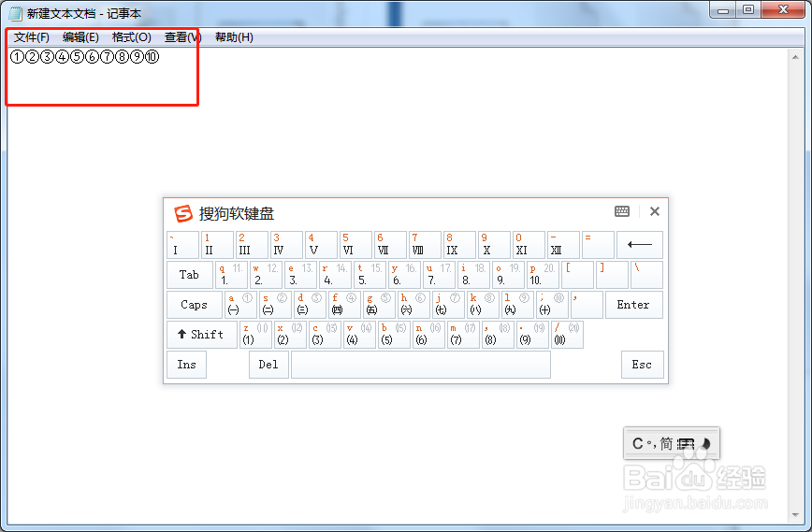Tap the 2 key showing Ⅲ
Viewport: 812px width, 532px height.
click(252, 245)
